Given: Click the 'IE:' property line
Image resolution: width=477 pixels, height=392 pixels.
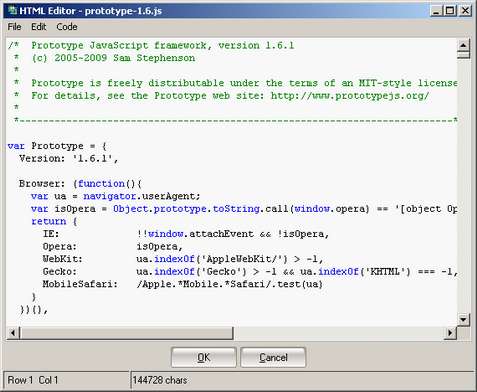Looking at the screenshot, I should (x=186, y=234).
